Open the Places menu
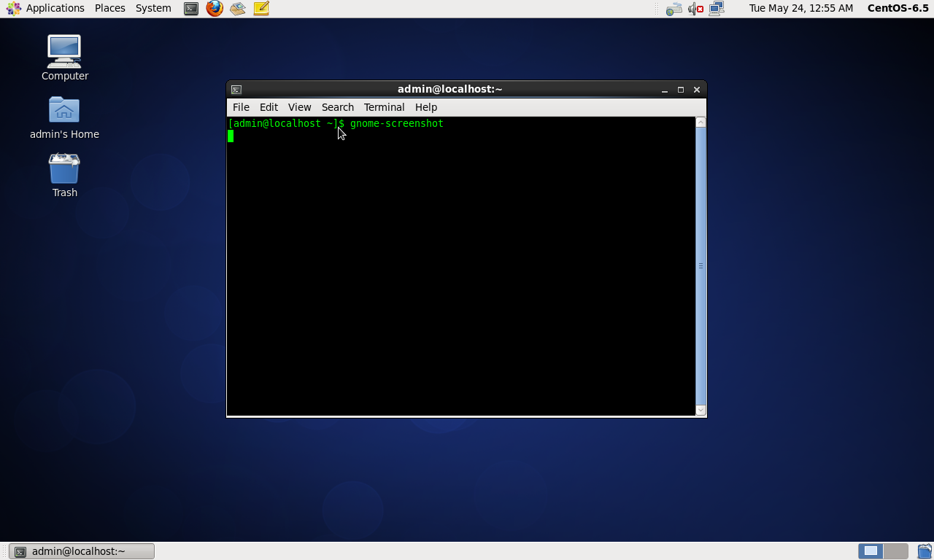The width and height of the screenshot is (934, 560). point(110,8)
